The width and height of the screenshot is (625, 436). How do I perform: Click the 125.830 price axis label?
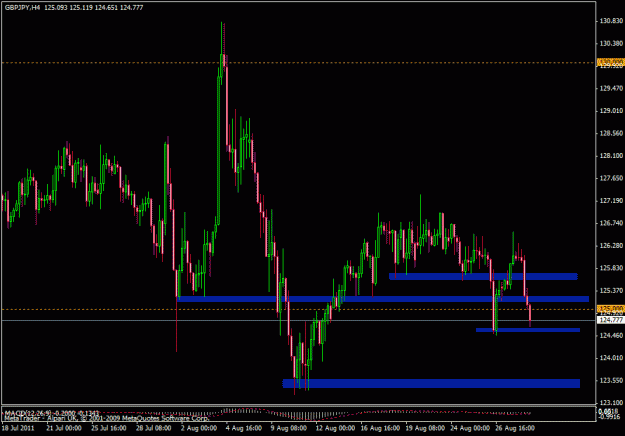(611, 268)
